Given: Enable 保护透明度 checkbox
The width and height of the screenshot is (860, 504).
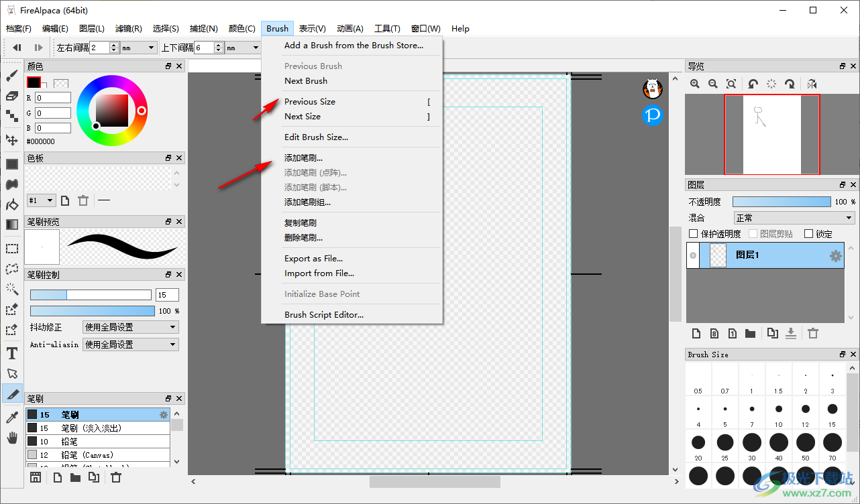Looking at the screenshot, I should pyautogui.click(x=694, y=234).
